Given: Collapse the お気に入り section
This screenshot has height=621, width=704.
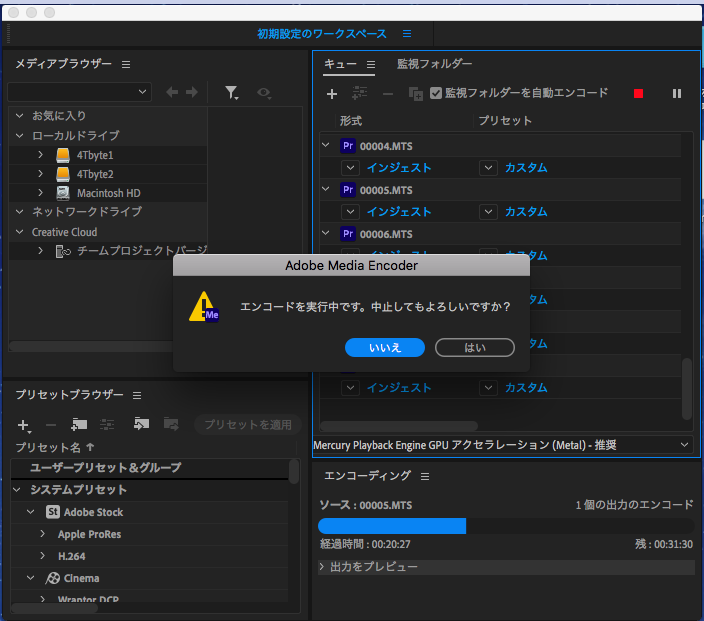Looking at the screenshot, I should [19, 116].
